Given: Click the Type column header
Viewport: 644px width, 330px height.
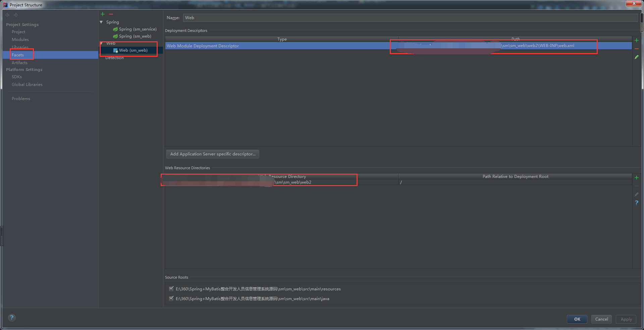Looking at the screenshot, I should (x=282, y=39).
